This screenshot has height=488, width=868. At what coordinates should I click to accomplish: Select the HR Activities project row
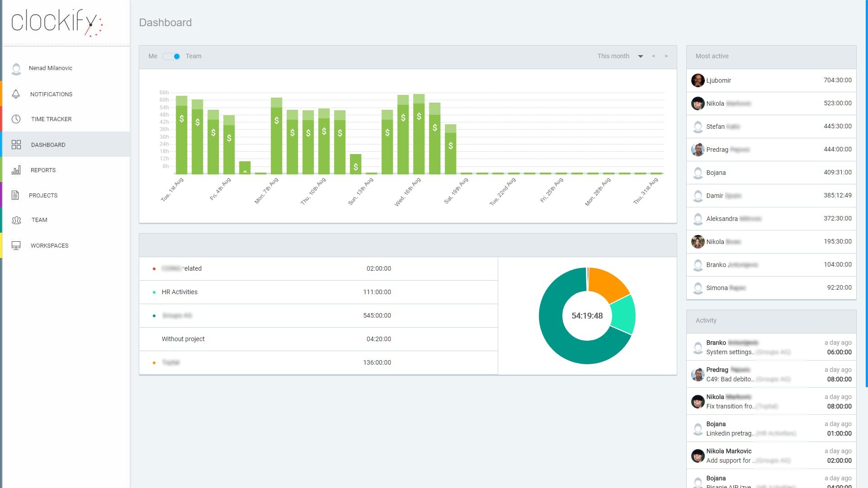318,292
